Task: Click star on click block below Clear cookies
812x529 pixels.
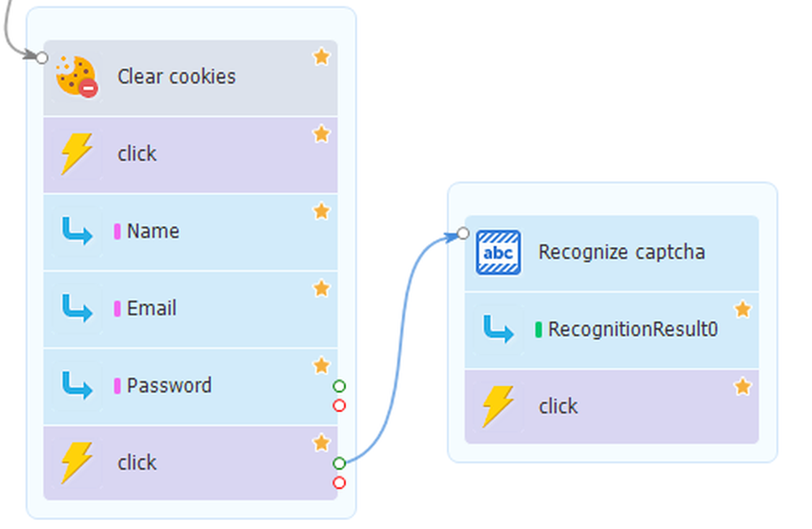Action: coord(322,134)
